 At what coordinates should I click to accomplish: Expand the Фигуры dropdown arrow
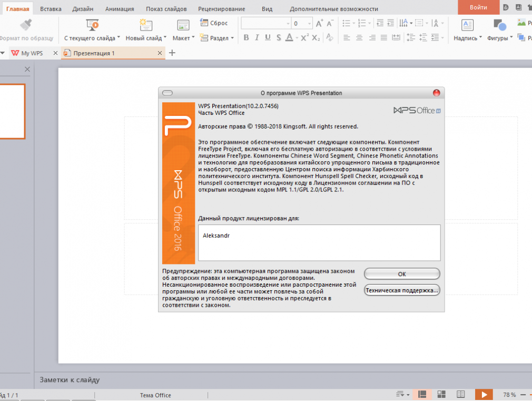(511, 37)
